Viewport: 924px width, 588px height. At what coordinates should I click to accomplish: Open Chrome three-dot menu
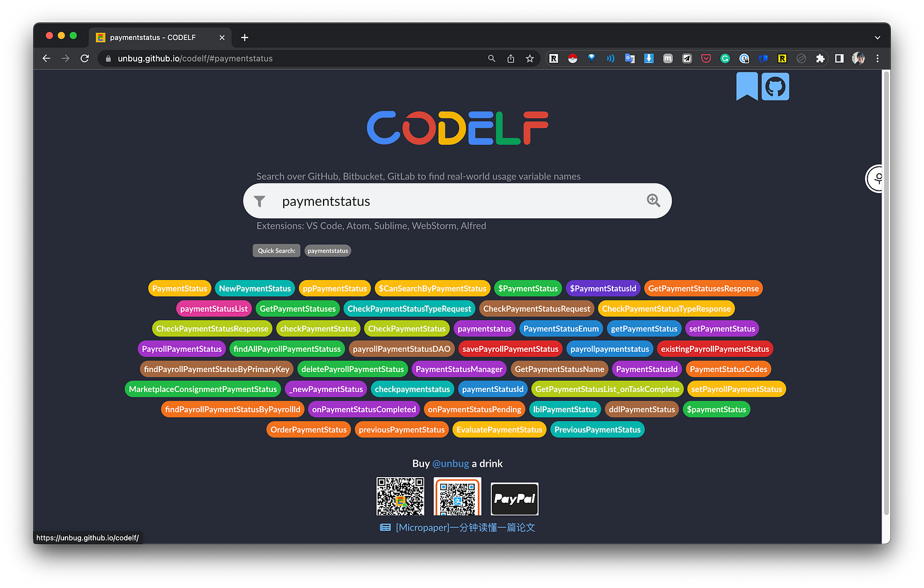point(878,58)
